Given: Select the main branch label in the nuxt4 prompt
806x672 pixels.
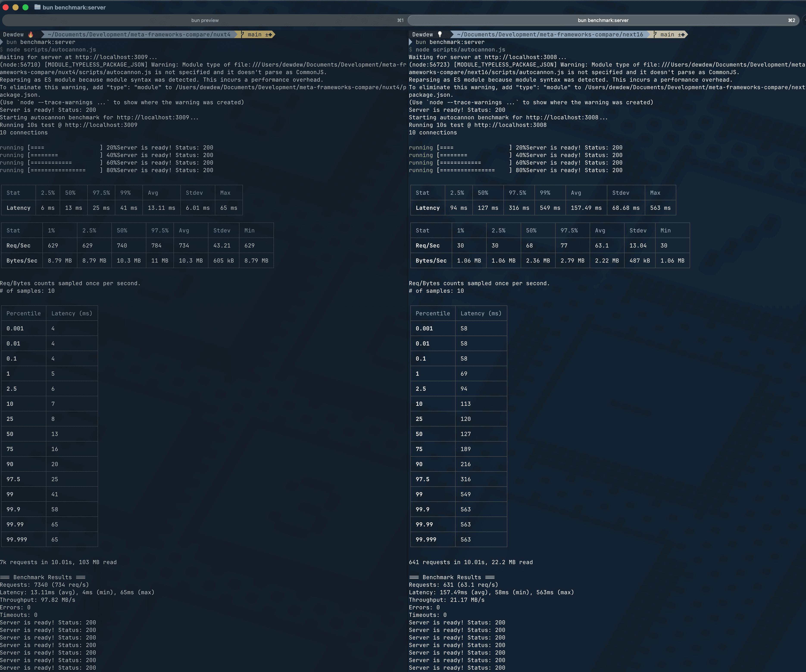Looking at the screenshot, I should (255, 34).
